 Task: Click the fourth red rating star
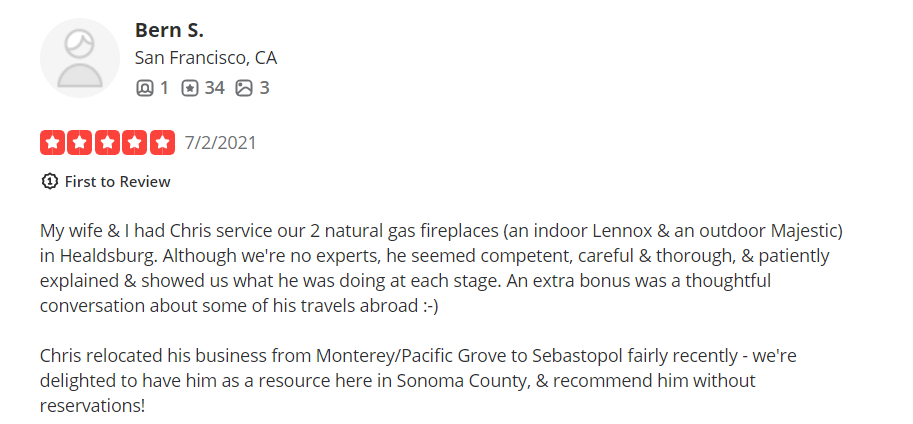135,143
